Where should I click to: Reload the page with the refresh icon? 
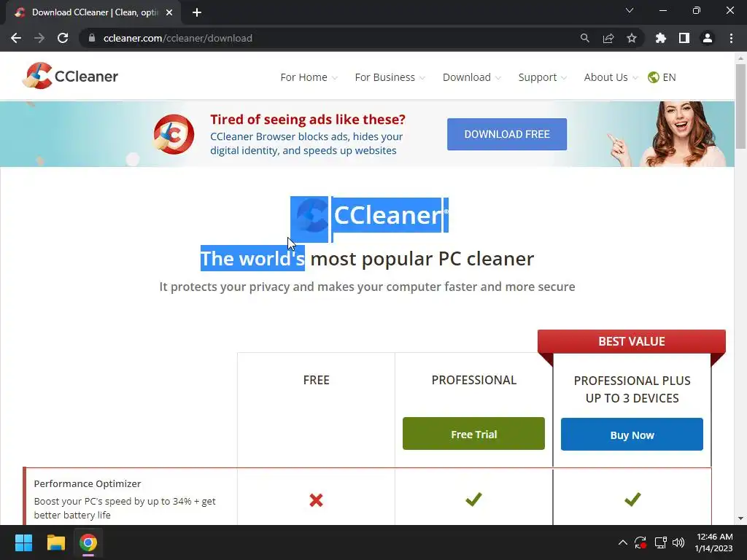(x=63, y=38)
